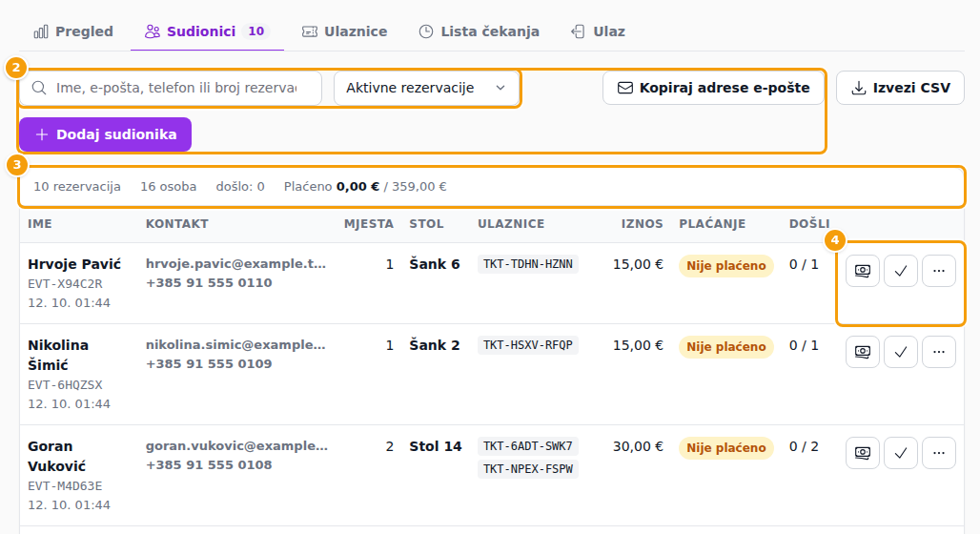
Task: Check in Hrvoje Pavić with checkmark icon
Action: [x=901, y=271]
